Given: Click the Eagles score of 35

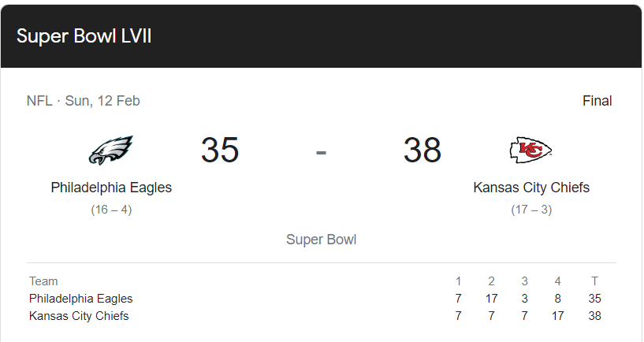Looking at the screenshot, I should [220, 150].
